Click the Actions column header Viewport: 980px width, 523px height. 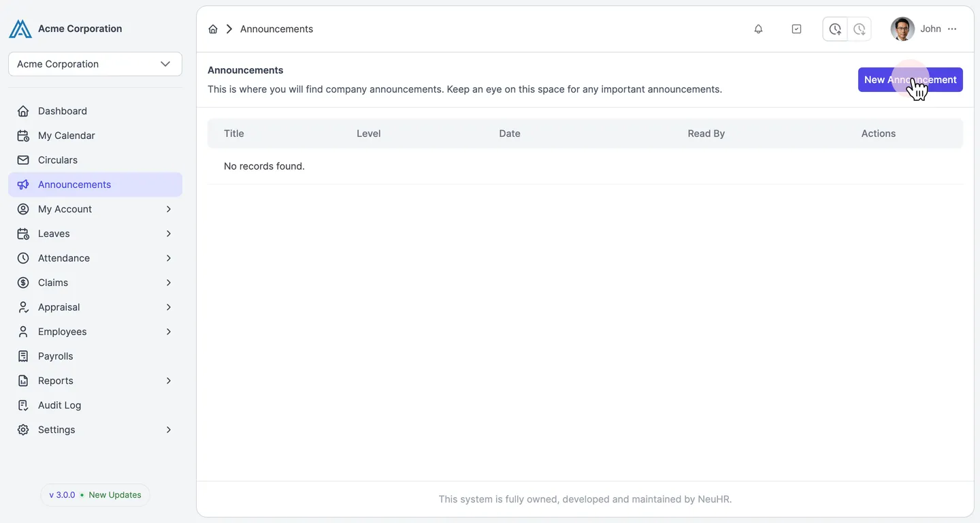click(879, 133)
